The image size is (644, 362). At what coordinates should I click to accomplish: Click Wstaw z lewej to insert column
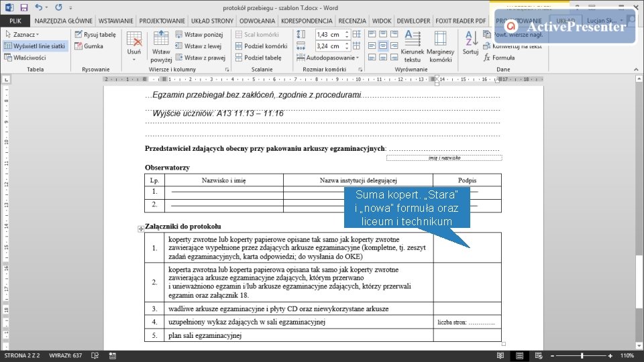pyautogui.click(x=199, y=46)
